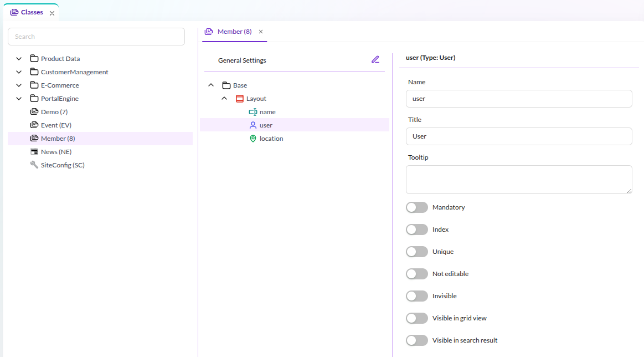Enable Visible in search result toggle
Screen dimensions: 644x357
coord(417,340)
